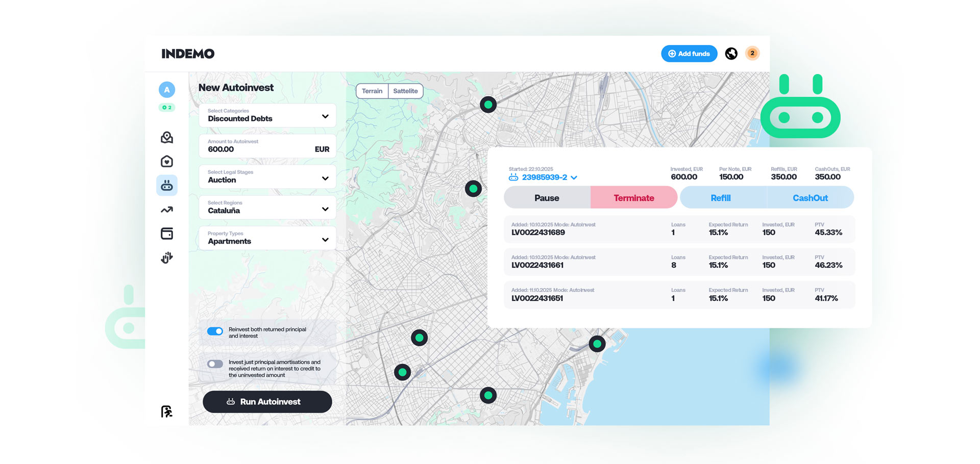This screenshot has width=980, height=464.
Task: Open the user avatar labeled A
Action: point(167,90)
